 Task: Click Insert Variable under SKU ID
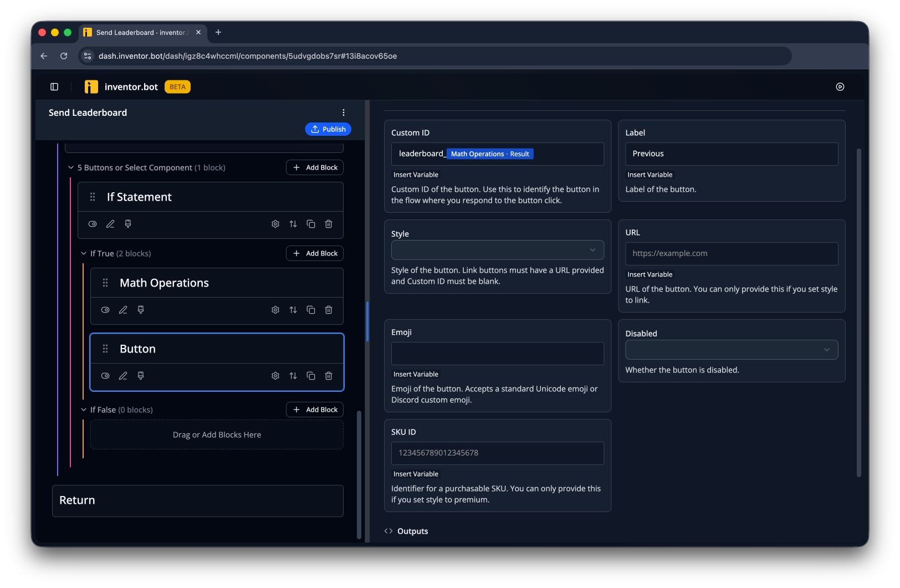coord(416,474)
